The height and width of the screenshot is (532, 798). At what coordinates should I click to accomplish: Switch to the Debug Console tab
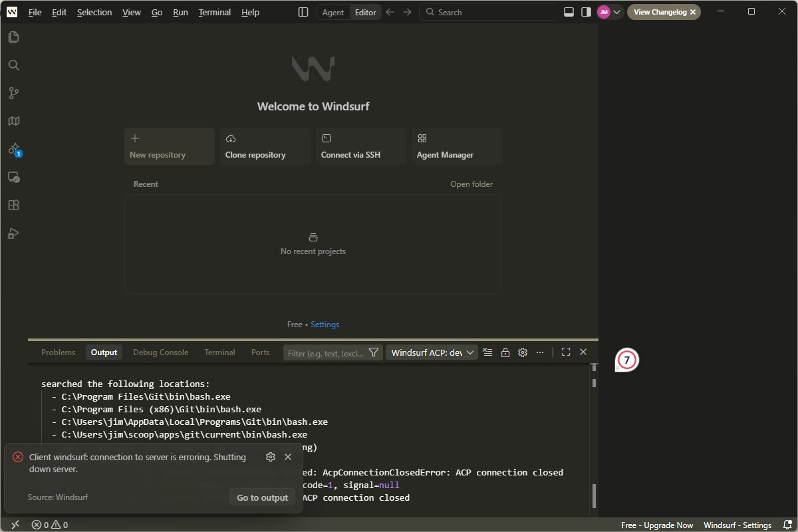(x=160, y=352)
